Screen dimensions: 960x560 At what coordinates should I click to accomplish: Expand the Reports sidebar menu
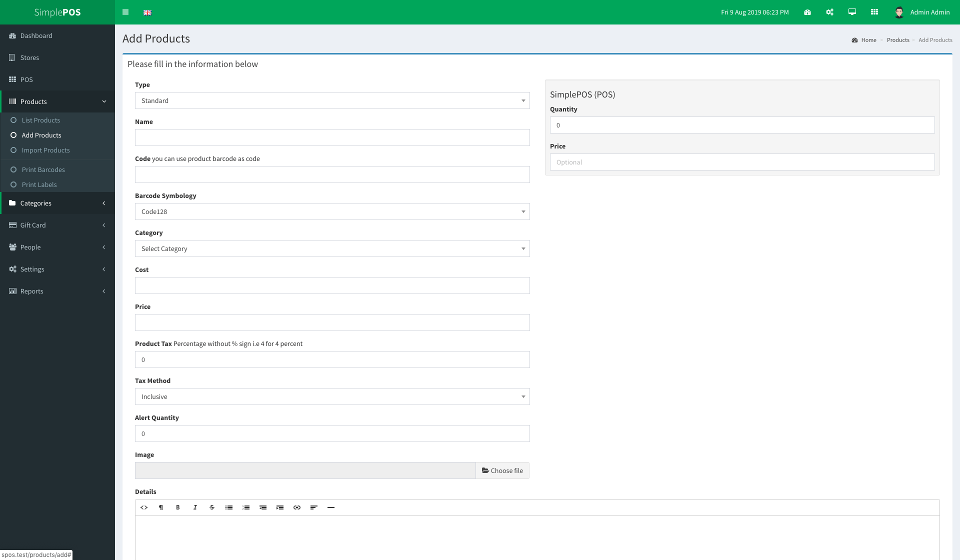pos(57,291)
